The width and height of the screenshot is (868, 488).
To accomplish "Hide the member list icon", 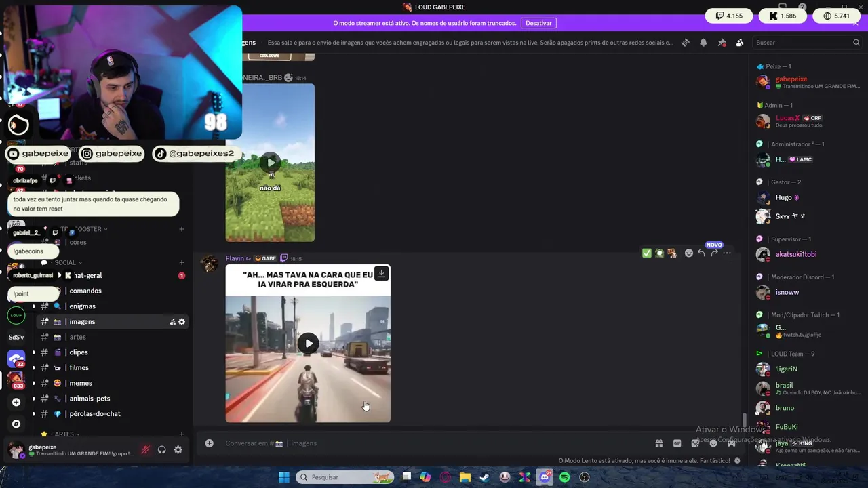I will click(740, 43).
